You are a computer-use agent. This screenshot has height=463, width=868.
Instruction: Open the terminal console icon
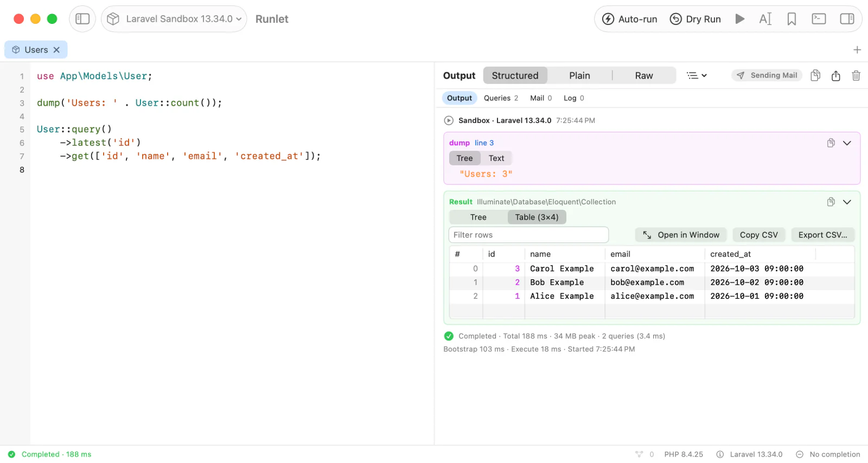pyautogui.click(x=819, y=19)
